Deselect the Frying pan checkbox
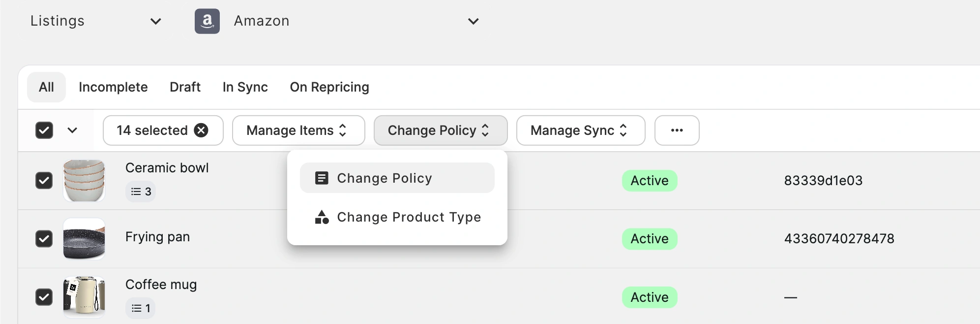Screen dimensions: 980x324 44,239
